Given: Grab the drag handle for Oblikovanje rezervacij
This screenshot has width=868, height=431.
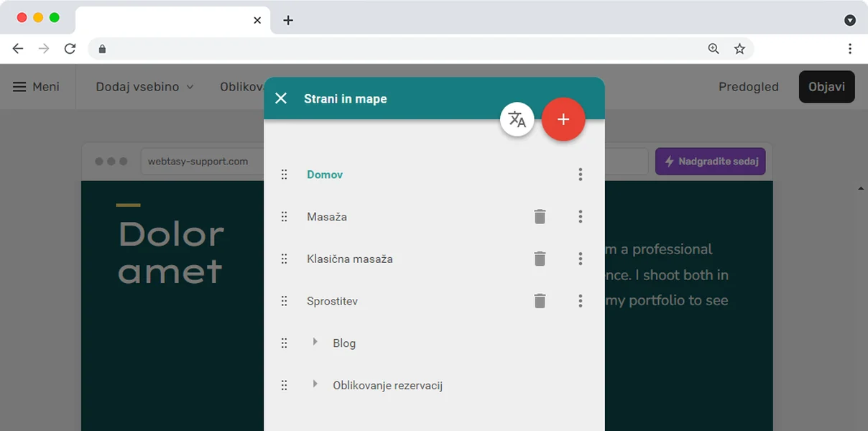Looking at the screenshot, I should [x=284, y=386].
